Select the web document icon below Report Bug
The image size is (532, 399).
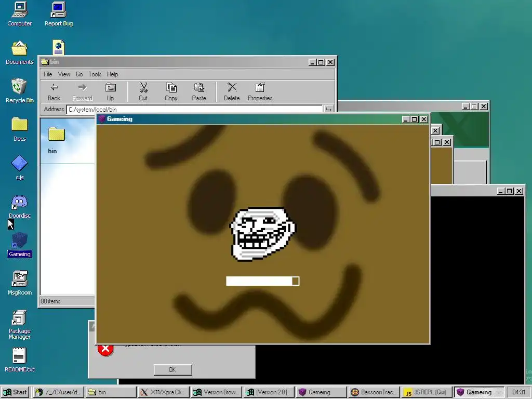pos(58,47)
